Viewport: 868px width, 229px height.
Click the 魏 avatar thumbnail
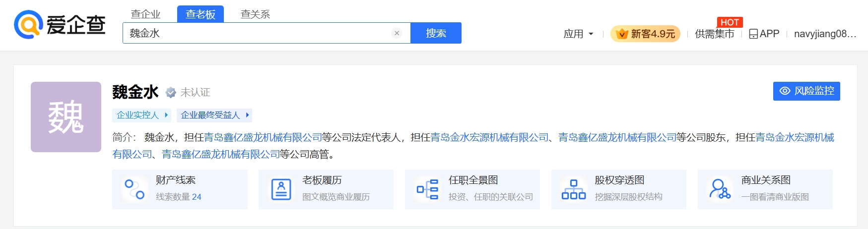pos(66,117)
